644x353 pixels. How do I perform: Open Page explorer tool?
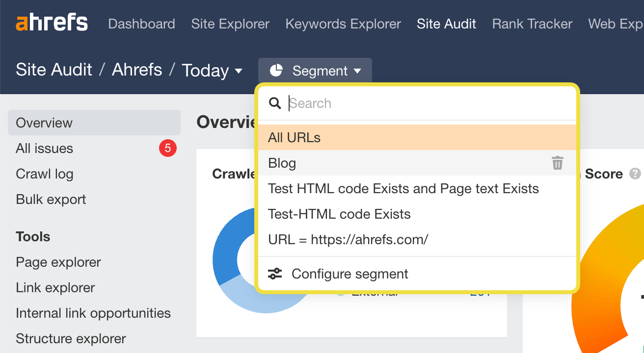(x=58, y=262)
